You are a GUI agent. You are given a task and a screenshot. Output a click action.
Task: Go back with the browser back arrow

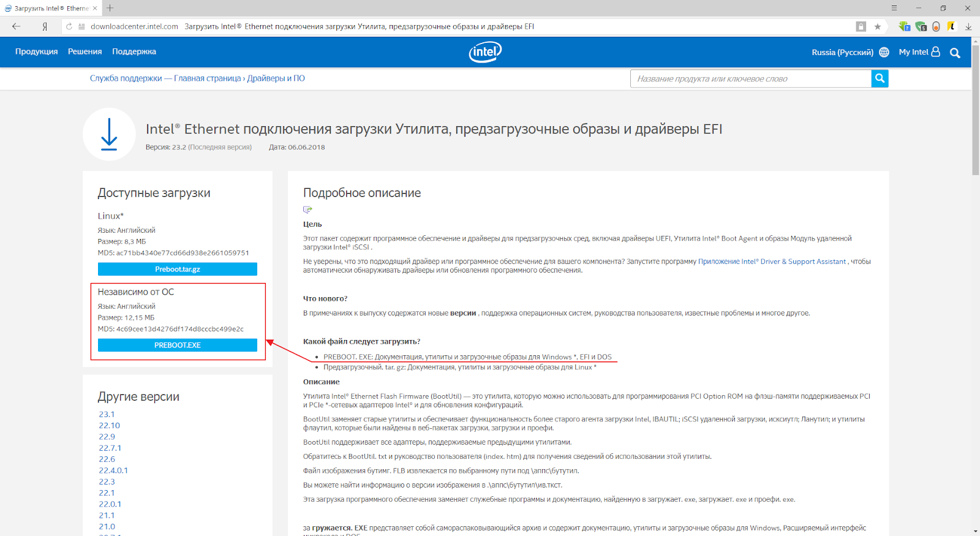[x=16, y=26]
